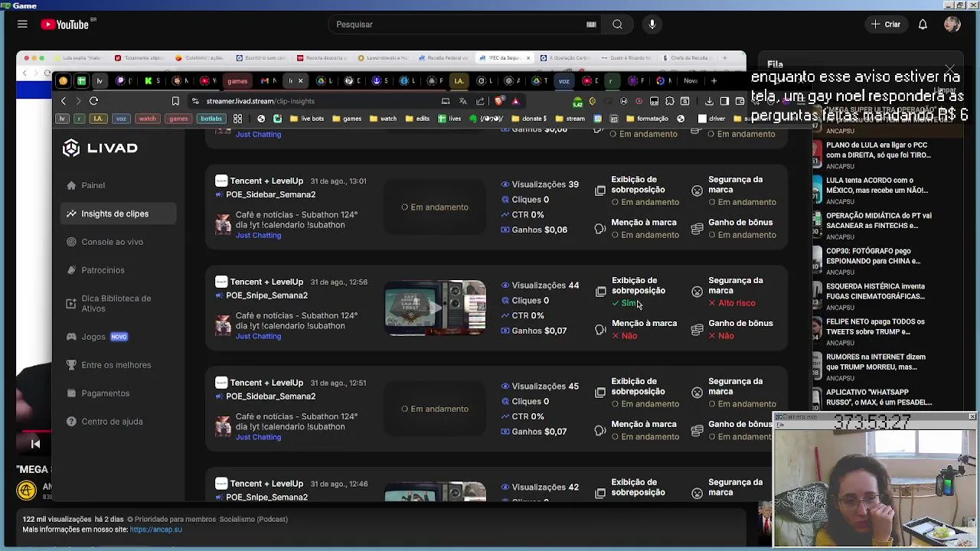Close the camera overlay window

[972, 416]
